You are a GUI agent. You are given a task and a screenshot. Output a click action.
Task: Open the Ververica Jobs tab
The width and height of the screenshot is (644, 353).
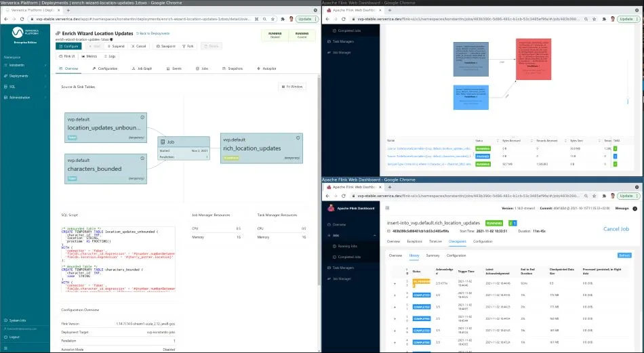point(202,68)
